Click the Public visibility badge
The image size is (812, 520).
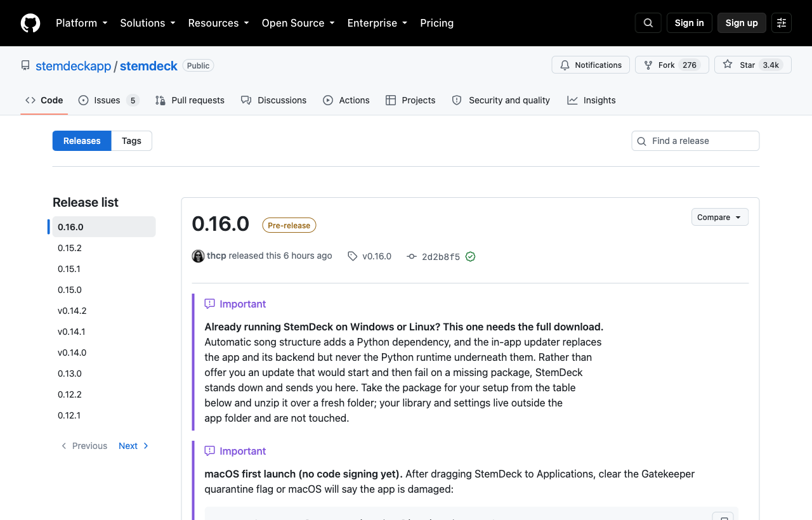199,65
